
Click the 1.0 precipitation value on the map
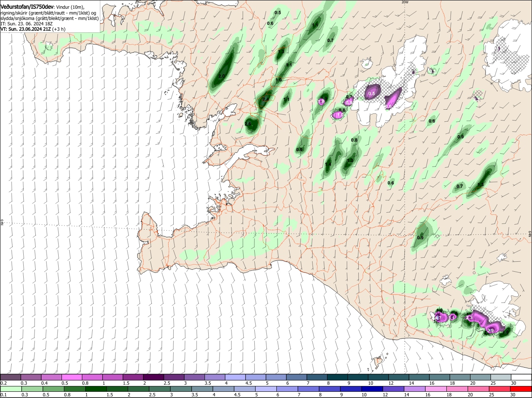[x=278, y=80]
